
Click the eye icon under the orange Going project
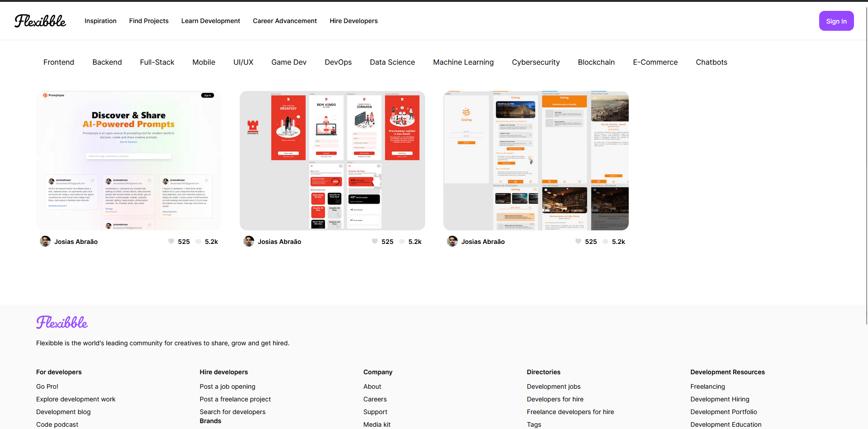605,242
